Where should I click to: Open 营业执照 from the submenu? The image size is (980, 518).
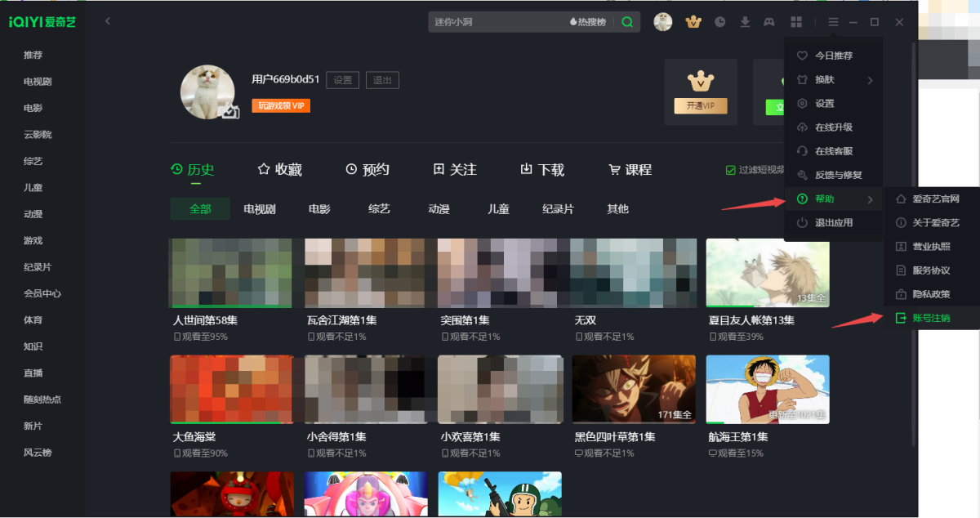tap(932, 246)
